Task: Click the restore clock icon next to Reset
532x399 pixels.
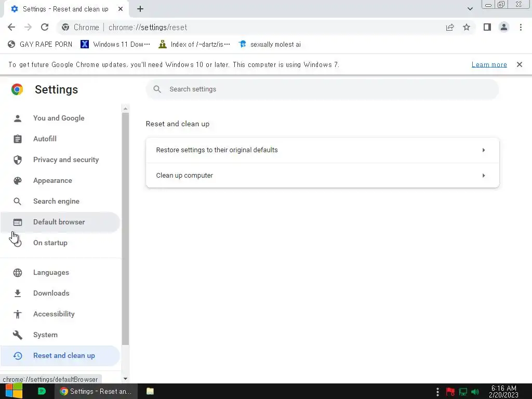Action: coord(18,355)
